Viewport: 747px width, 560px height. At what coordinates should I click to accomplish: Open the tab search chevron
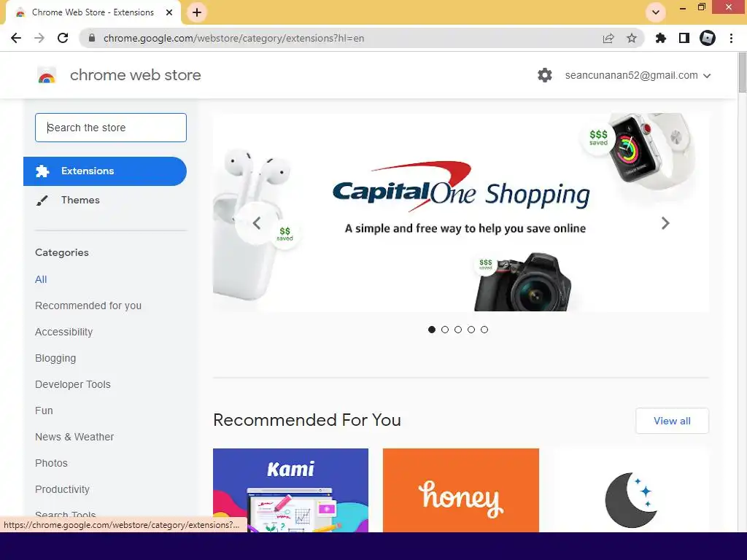(656, 12)
